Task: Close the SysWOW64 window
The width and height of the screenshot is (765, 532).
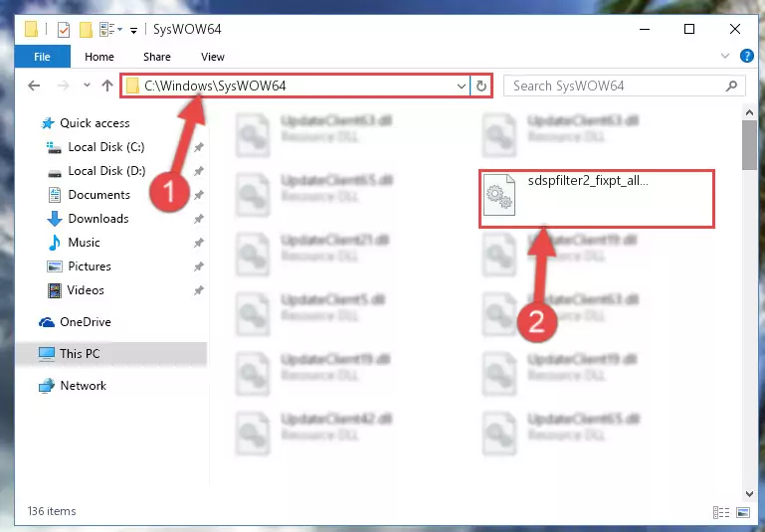Action: (735, 29)
